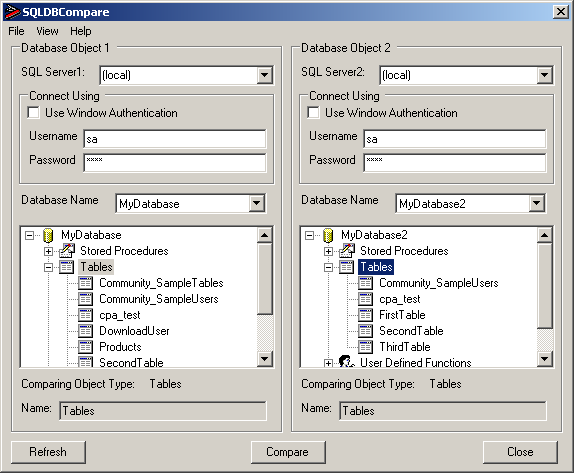Click the Products table icon
The width and height of the screenshot is (574, 473).
pyautogui.click(x=86, y=347)
